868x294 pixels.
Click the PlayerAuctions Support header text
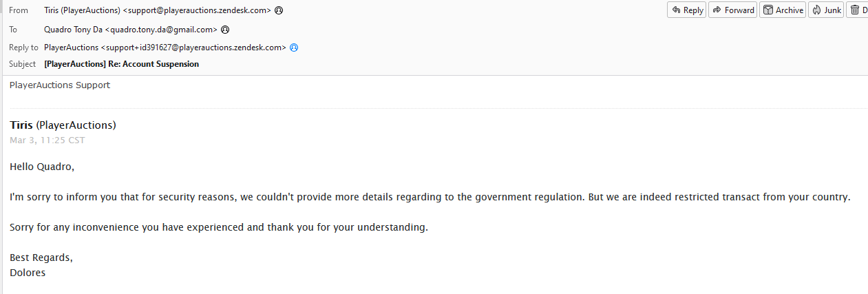click(x=60, y=85)
